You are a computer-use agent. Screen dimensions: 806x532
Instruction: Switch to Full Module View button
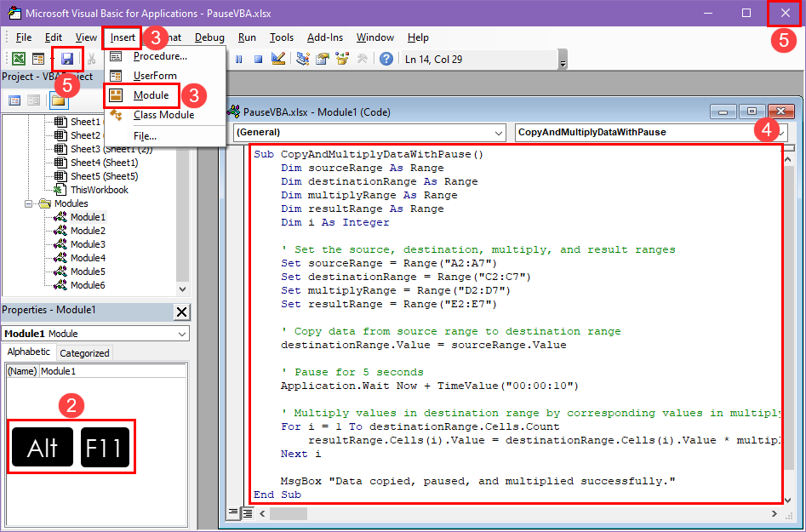(x=248, y=512)
